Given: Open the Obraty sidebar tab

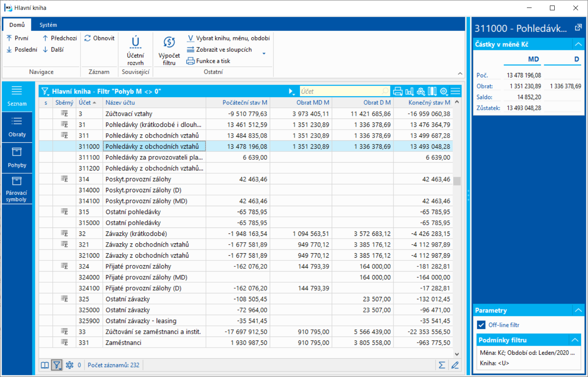Looking at the screenshot, I should pyautogui.click(x=17, y=127).
